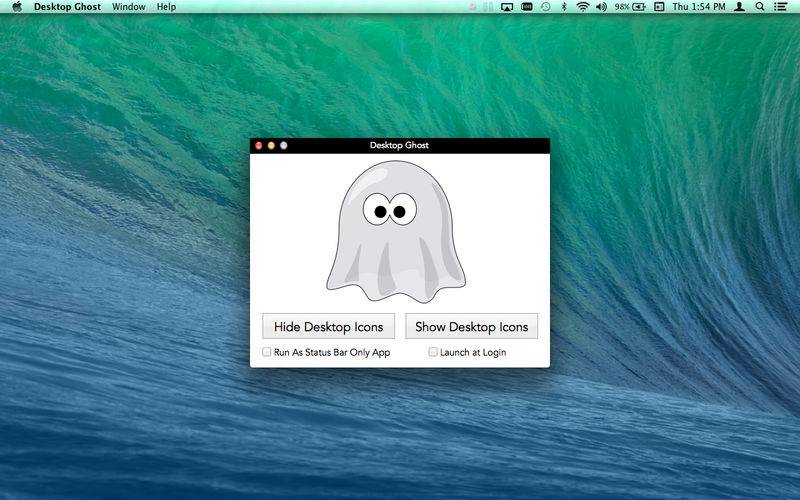Open Time Machine menu bar icon

tap(545, 7)
